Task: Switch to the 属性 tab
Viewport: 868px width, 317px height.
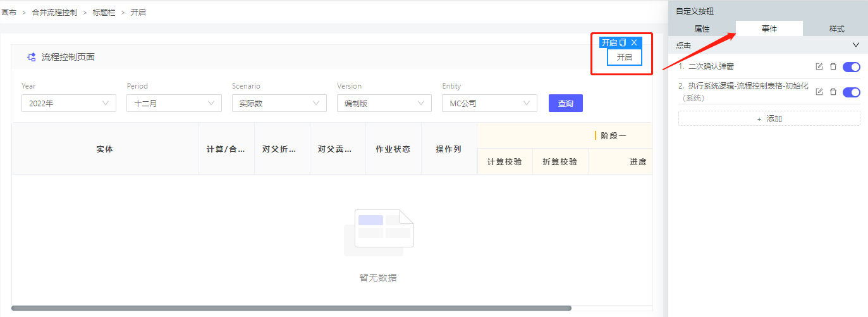Action: click(x=702, y=29)
